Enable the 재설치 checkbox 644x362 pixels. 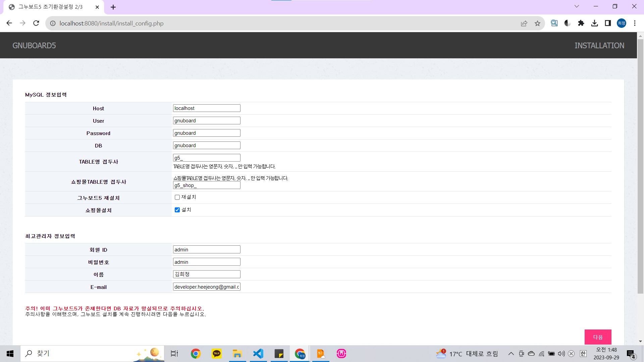tap(177, 197)
